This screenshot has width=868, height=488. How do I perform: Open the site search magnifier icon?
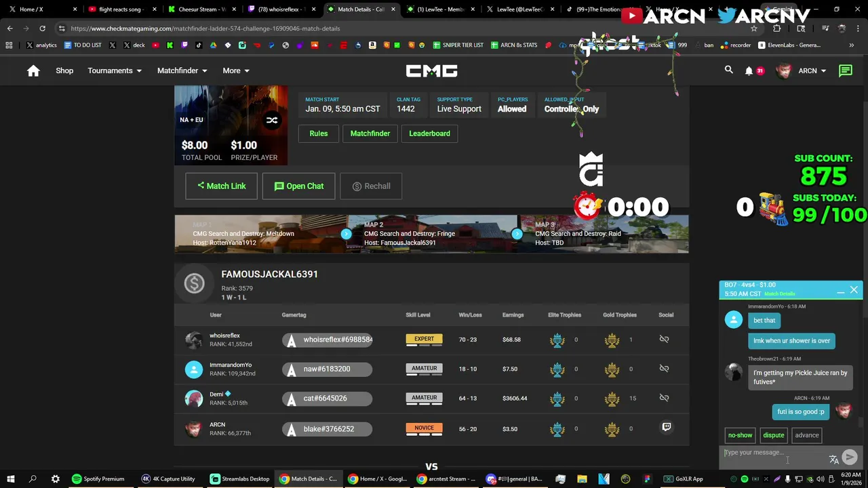click(729, 70)
